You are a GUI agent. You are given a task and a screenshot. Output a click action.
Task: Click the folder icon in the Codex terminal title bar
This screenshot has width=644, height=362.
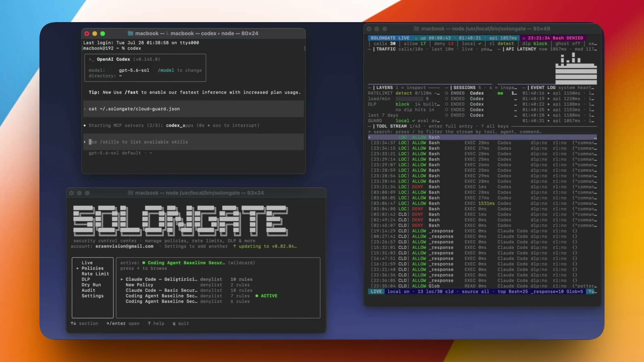point(130,34)
